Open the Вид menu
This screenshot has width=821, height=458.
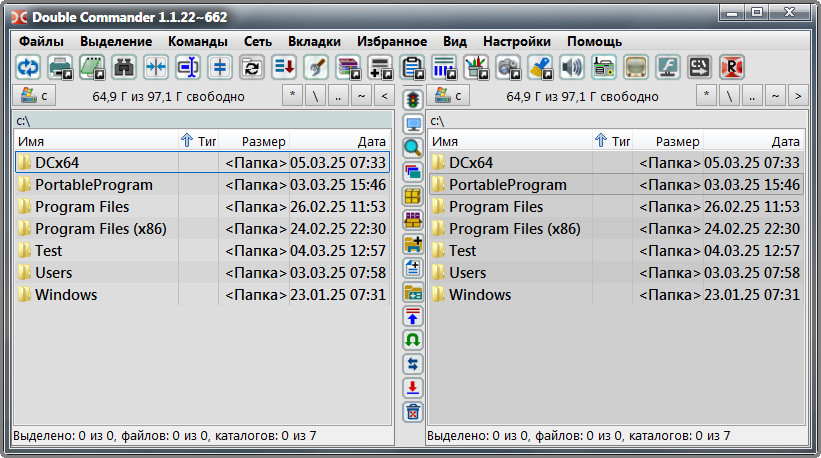[454, 41]
